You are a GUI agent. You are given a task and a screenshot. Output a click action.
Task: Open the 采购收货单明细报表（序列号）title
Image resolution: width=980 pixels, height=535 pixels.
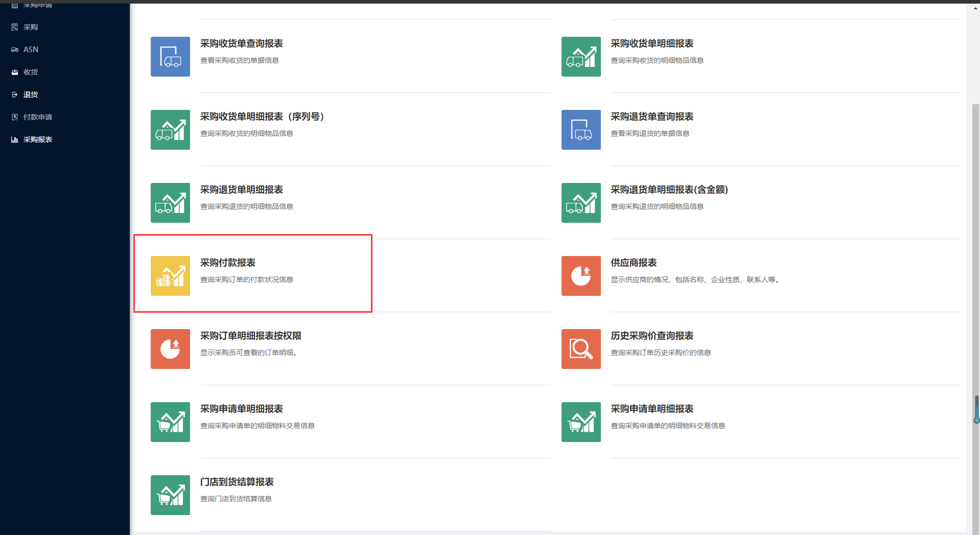click(x=264, y=117)
